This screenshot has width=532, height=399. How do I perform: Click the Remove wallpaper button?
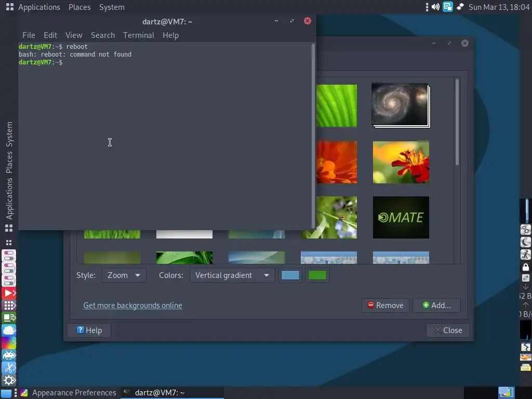pos(385,305)
